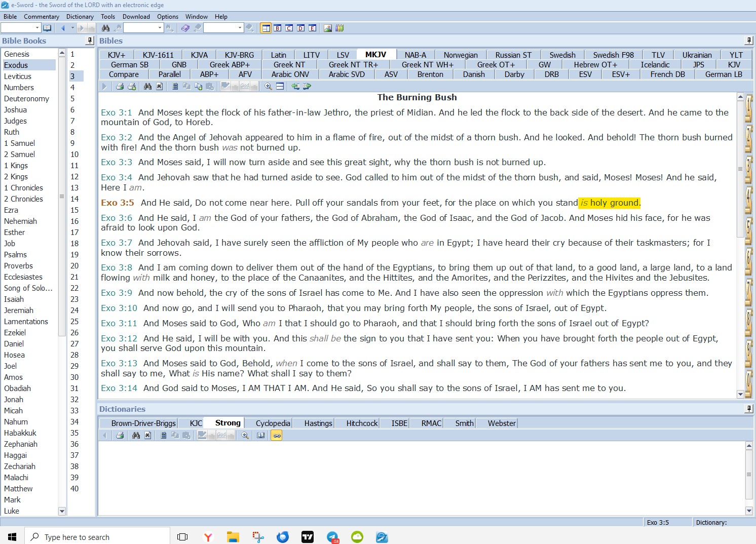Click the blue lined-page icon in Bibles toolbar
The image size is (756, 544).
[x=175, y=87]
